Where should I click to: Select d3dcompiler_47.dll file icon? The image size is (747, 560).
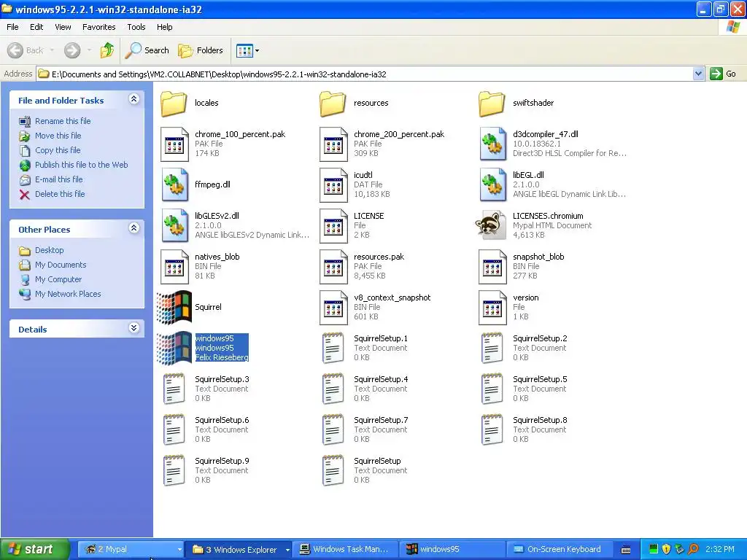coord(492,144)
